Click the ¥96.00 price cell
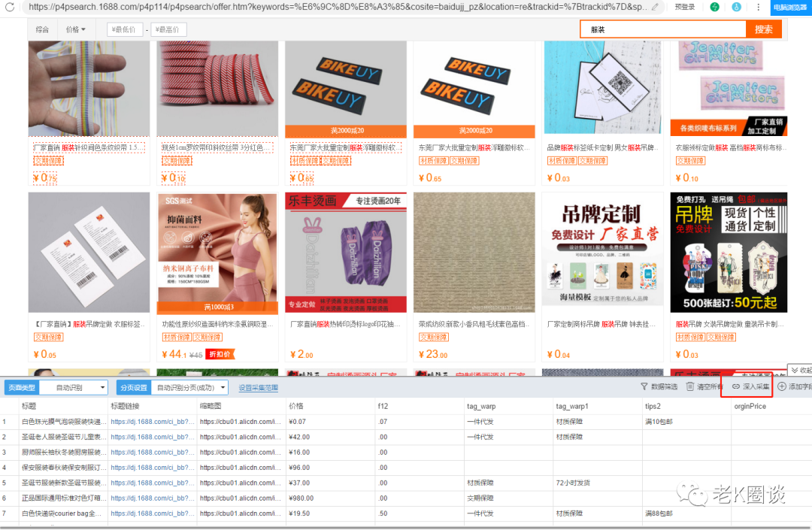Viewport: 812px width, 530px height. click(299, 468)
